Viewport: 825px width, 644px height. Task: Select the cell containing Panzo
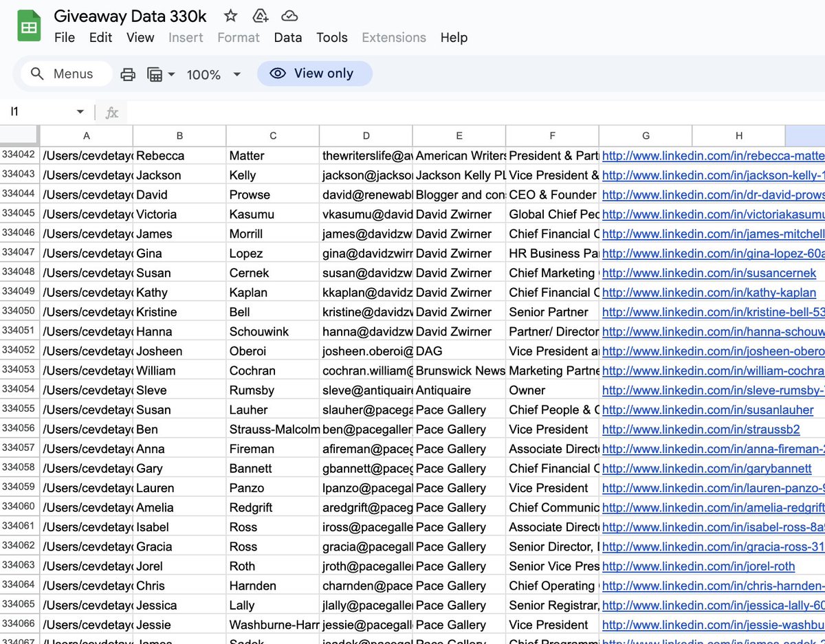(x=273, y=488)
